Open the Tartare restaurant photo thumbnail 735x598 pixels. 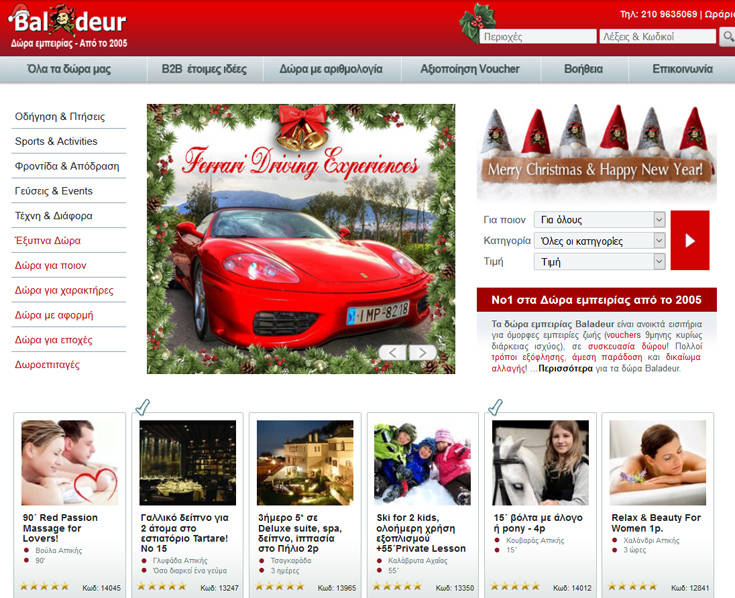pos(188,463)
